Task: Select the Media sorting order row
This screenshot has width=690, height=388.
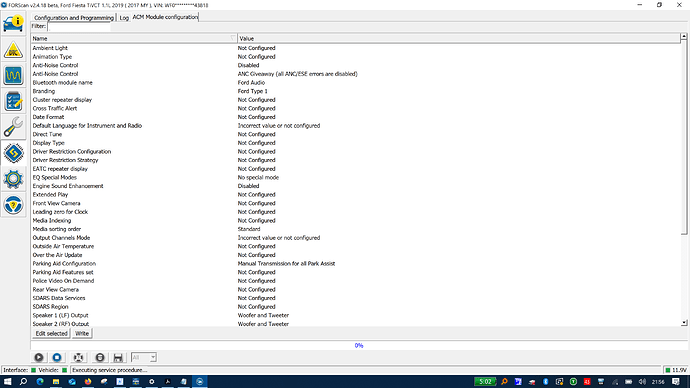Action: pos(356,229)
